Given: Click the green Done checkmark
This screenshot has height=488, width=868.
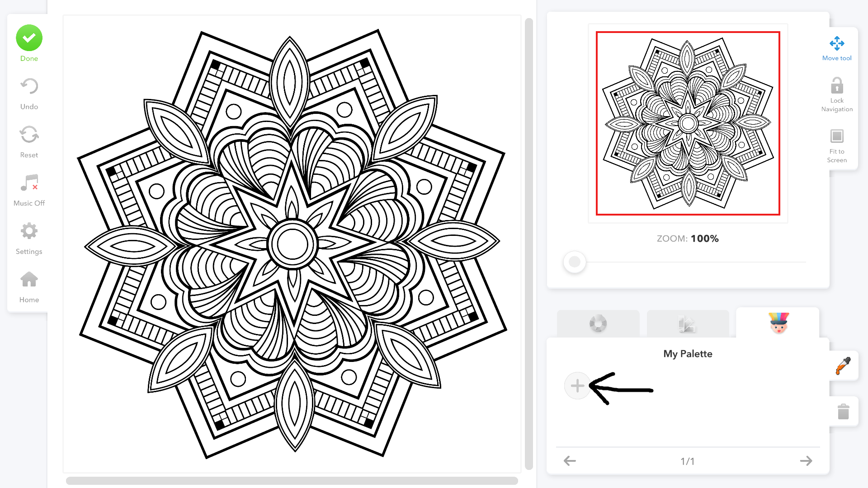Looking at the screenshot, I should [29, 38].
